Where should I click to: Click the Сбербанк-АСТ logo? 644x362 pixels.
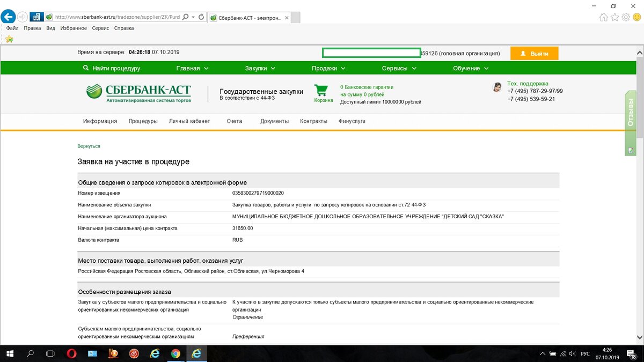pos(137,92)
